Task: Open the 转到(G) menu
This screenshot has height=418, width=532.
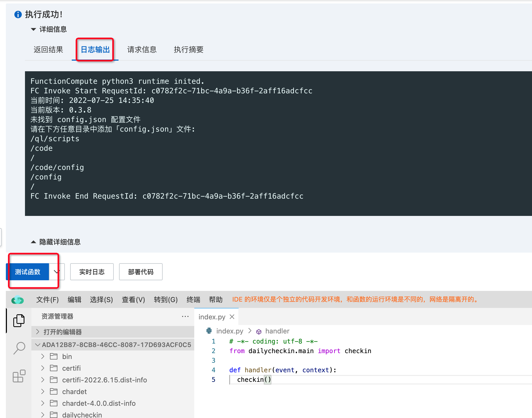Action: pos(166,300)
